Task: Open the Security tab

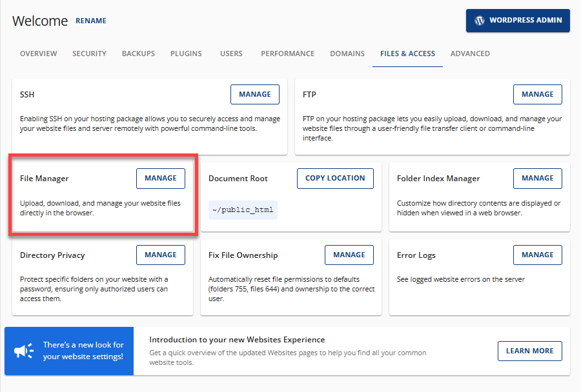Action: pyautogui.click(x=89, y=54)
